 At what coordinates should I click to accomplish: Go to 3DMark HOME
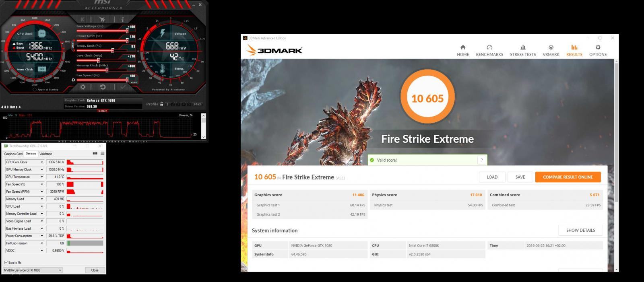coord(463,51)
